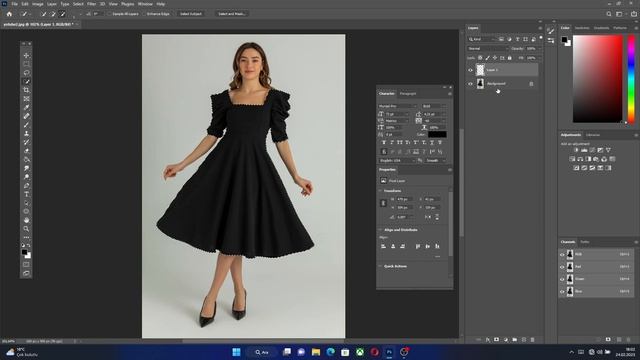Click lock image pixels brush icon
640x360 pixels.
pyautogui.click(x=487, y=58)
